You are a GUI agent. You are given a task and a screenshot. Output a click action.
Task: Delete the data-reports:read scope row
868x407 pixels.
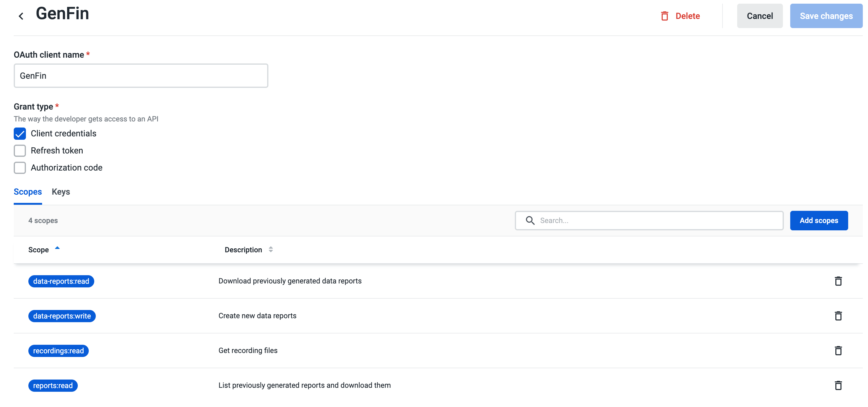(838, 281)
